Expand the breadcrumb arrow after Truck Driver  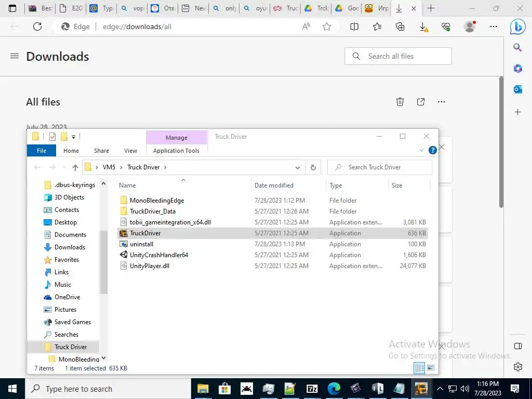pyautogui.click(x=165, y=167)
